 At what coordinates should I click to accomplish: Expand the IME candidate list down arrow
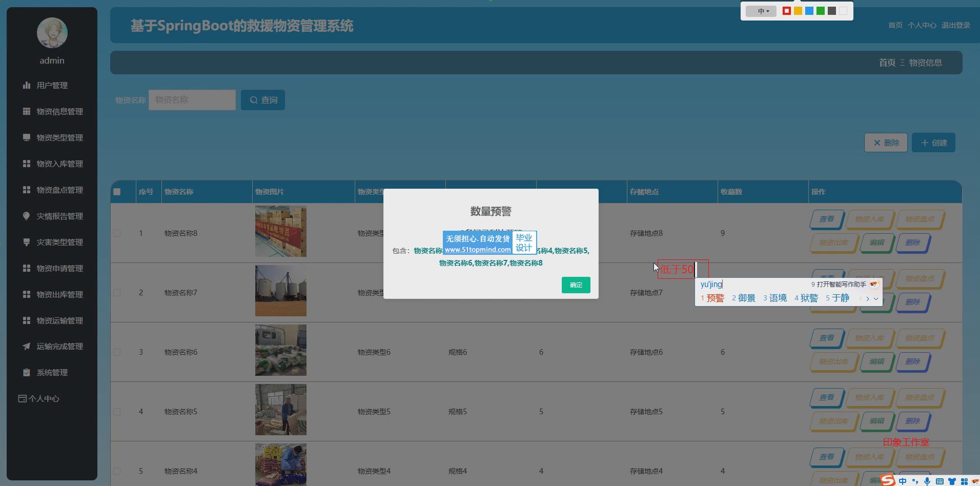click(x=876, y=298)
